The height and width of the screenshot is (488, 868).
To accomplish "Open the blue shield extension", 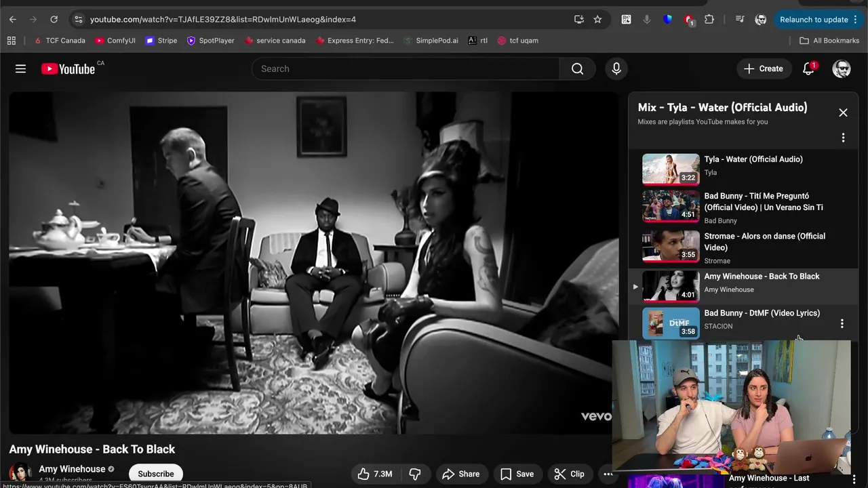I will 667,20.
